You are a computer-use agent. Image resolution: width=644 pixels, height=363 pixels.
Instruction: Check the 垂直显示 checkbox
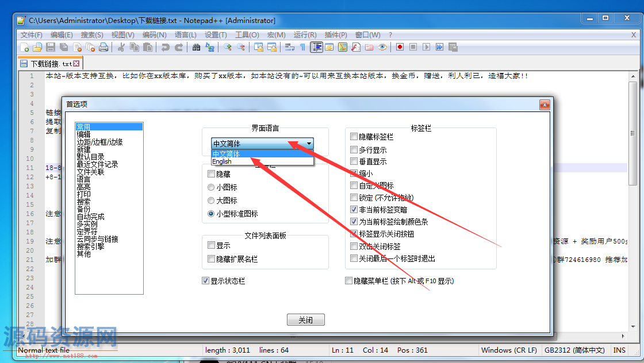tap(354, 161)
